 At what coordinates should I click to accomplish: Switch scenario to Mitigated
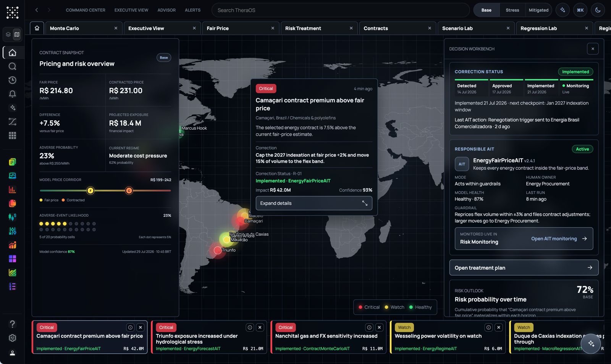(x=538, y=10)
